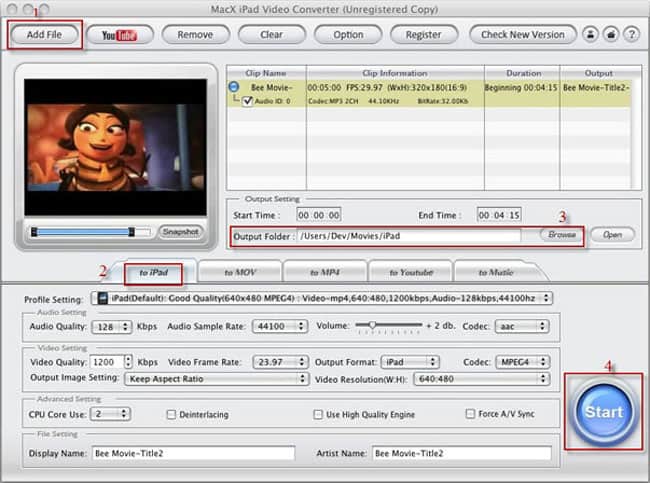The width and height of the screenshot is (650, 483).
Task: Click the Volume slider
Action: 389,325
